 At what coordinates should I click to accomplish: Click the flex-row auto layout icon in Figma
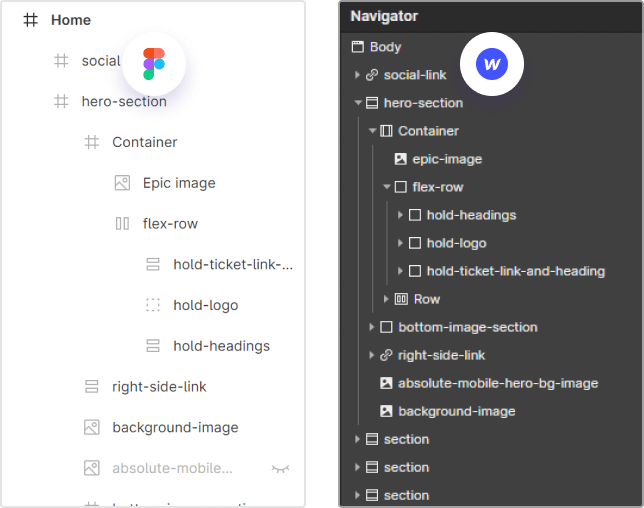pyautogui.click(x=122, y=224)
